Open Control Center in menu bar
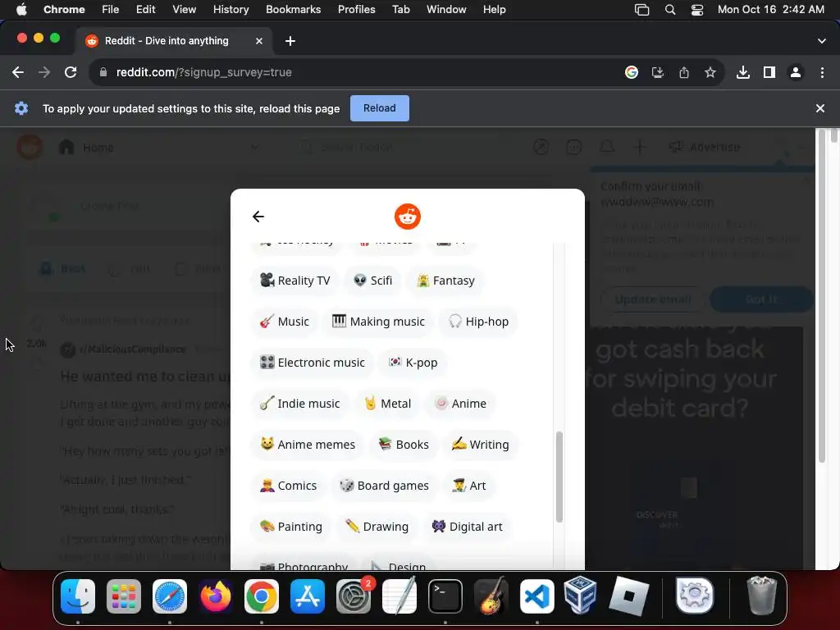840x630 pixels. 697,10
